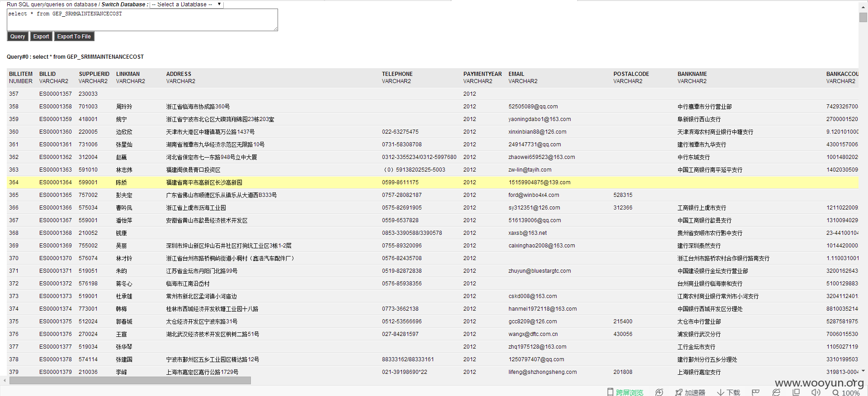The width and height of the screenshot is (868, 396).
Task: Click the Query button
Action: click(18, 37)
